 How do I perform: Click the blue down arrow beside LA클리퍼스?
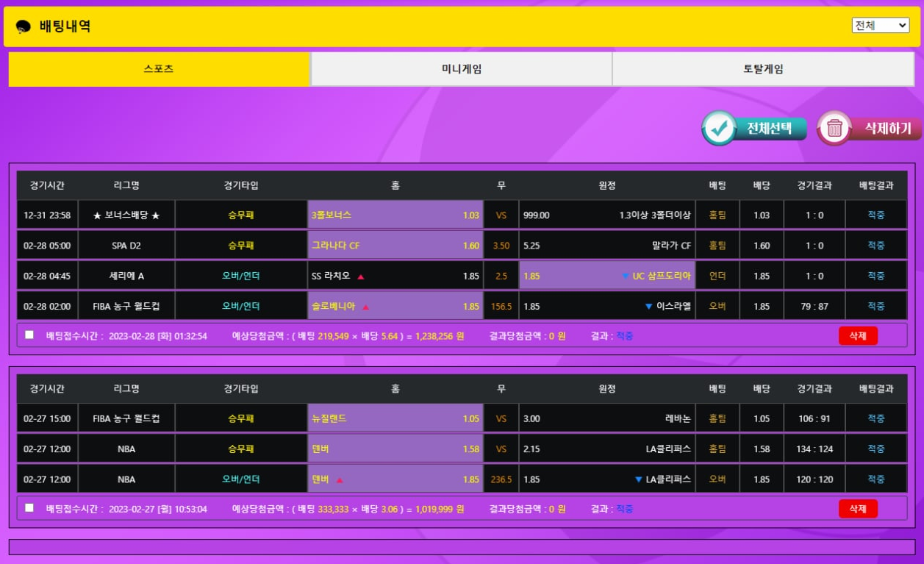click(x=638, y=479)
